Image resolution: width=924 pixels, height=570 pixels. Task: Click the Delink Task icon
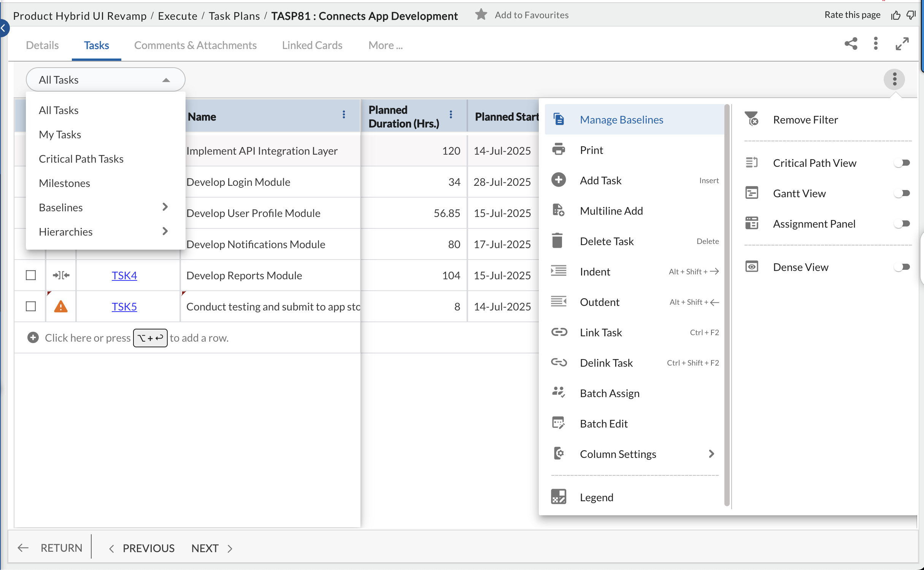(x=559, y=362)
